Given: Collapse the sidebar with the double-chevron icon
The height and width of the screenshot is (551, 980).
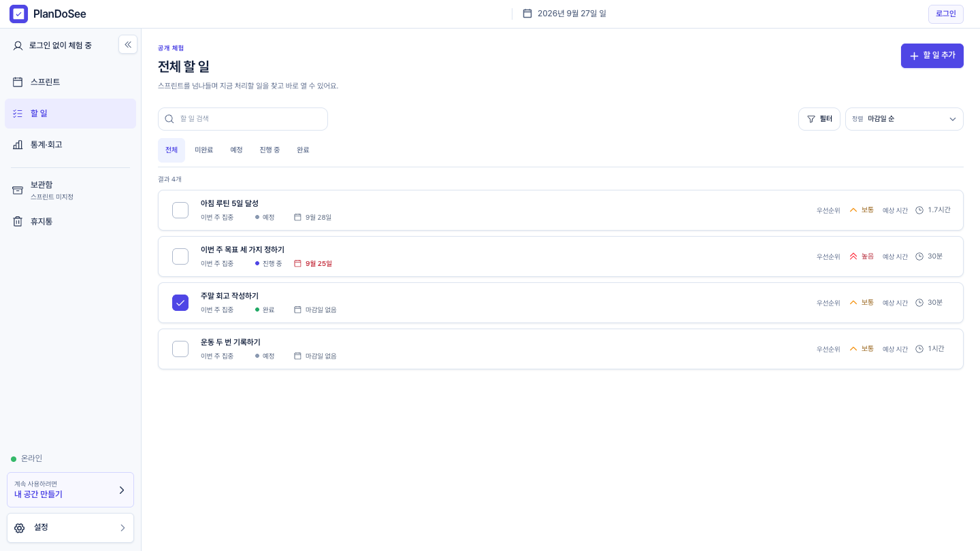Looking at the screenshot, I should pos(128,44).
